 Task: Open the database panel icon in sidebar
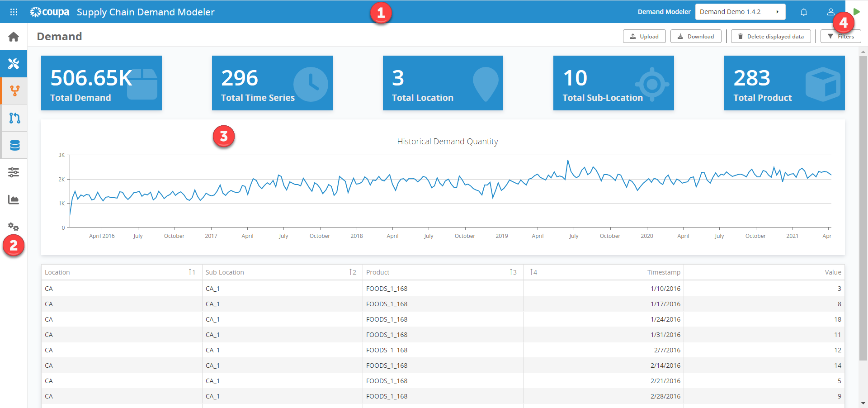[14, 145]
